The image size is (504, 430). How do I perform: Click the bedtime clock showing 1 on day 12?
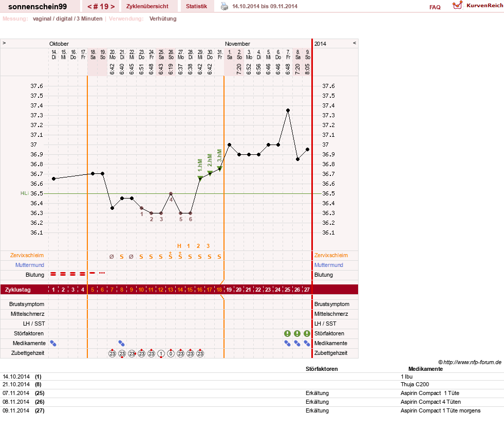coord(161,354)
